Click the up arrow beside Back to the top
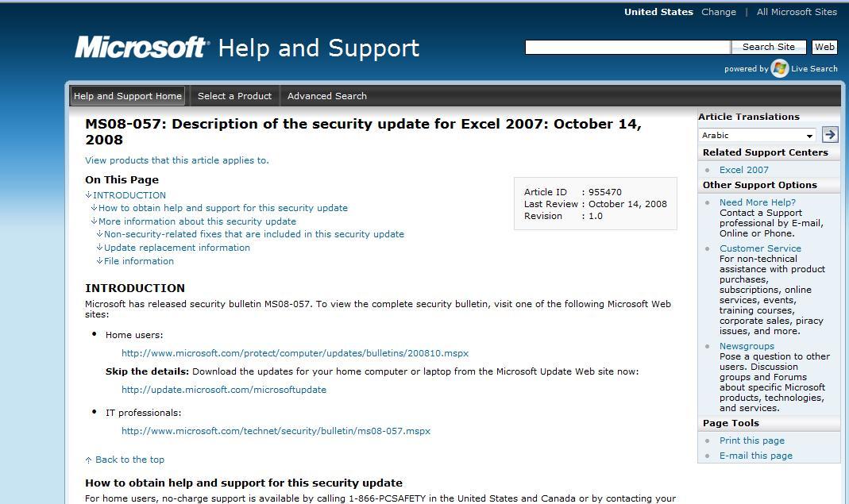This screenshot has height=504, width=849. pos(88,459)
